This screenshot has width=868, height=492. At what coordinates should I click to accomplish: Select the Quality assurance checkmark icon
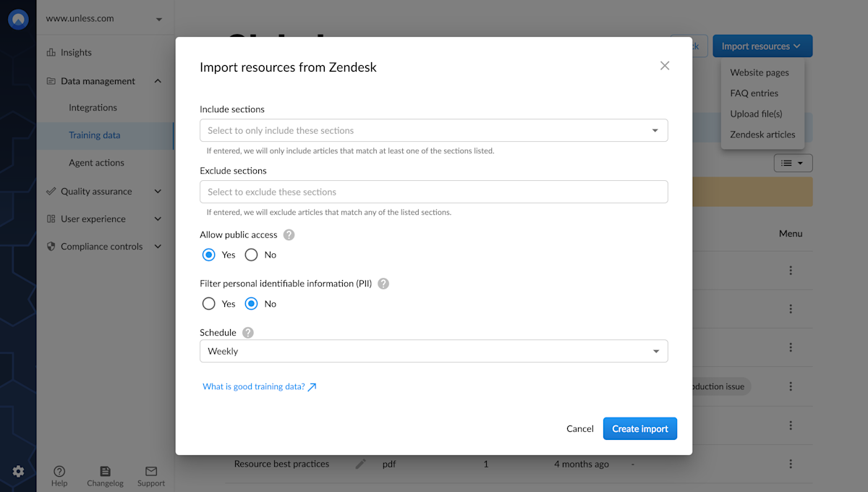[x=50, y=191]
